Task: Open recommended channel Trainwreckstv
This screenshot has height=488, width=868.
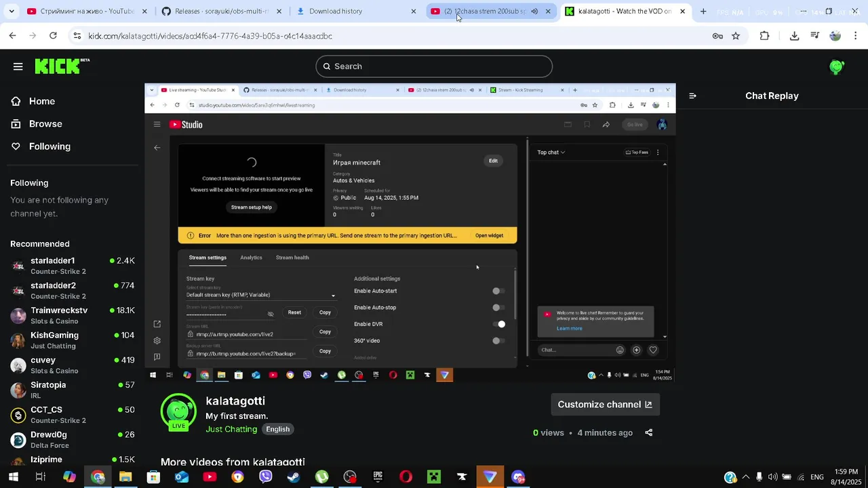Action: point(72,315)
